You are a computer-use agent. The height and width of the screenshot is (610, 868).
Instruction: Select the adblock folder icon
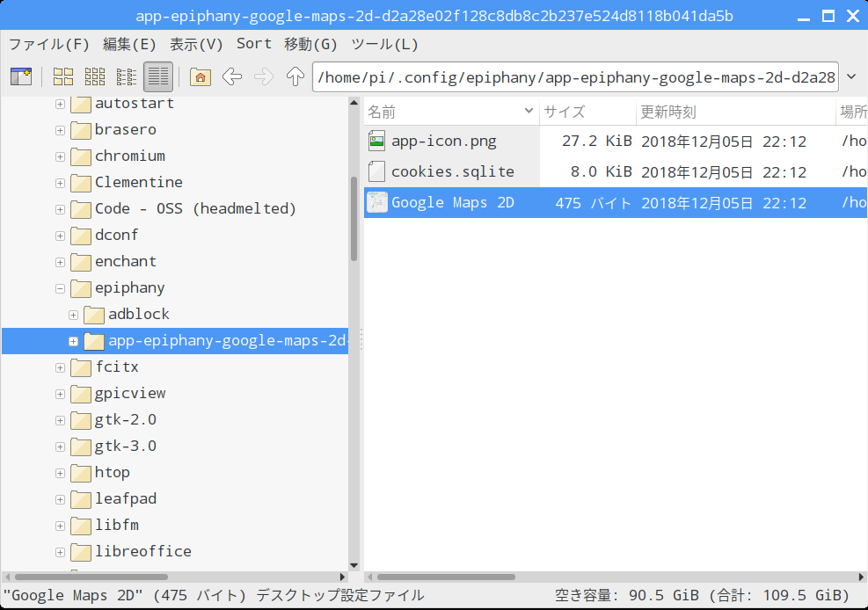pos(94,315)
